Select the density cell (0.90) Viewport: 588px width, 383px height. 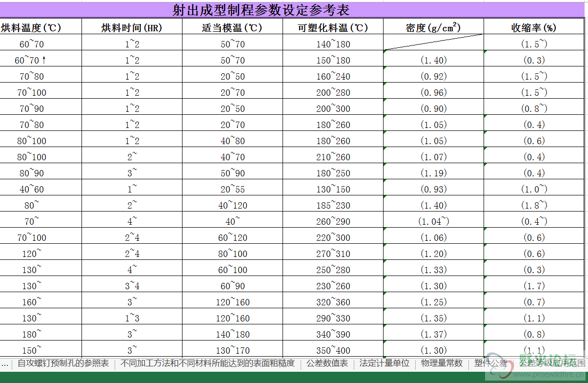click(433, 107)
